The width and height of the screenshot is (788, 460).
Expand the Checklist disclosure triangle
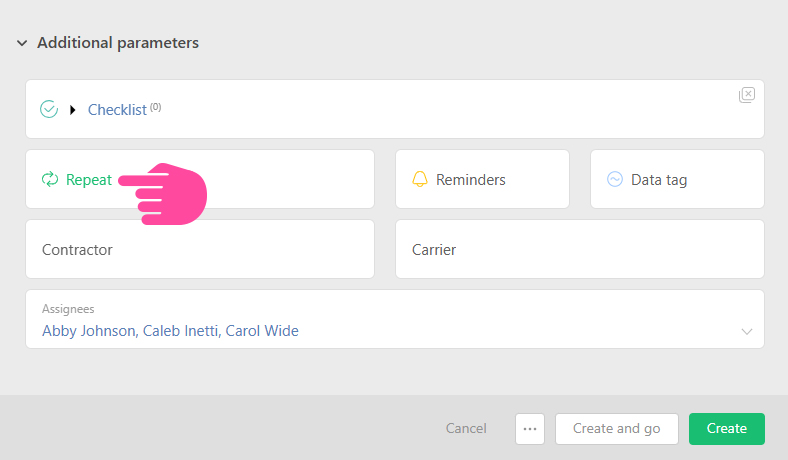coord(73,110)
